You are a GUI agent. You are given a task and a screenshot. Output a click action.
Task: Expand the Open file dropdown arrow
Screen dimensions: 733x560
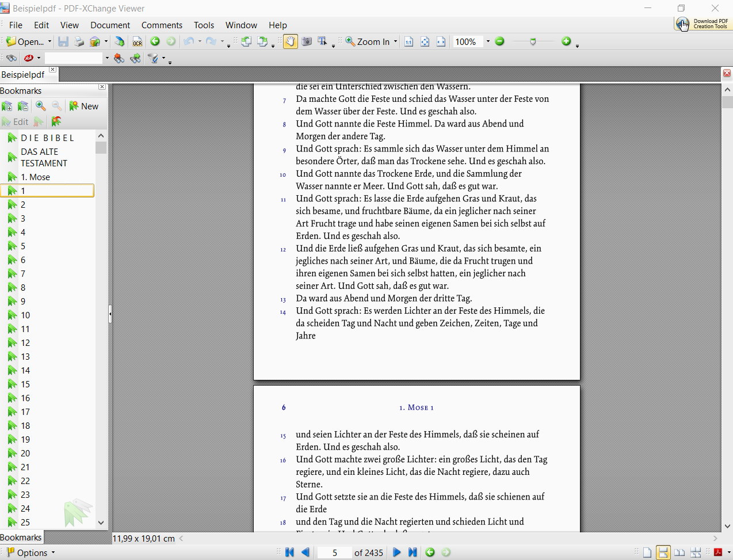[49, 41]
